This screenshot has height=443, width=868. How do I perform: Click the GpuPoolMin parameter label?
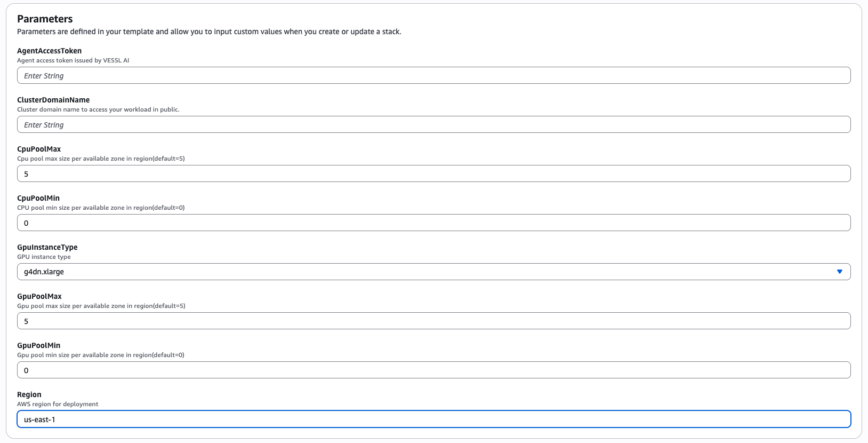39,345
